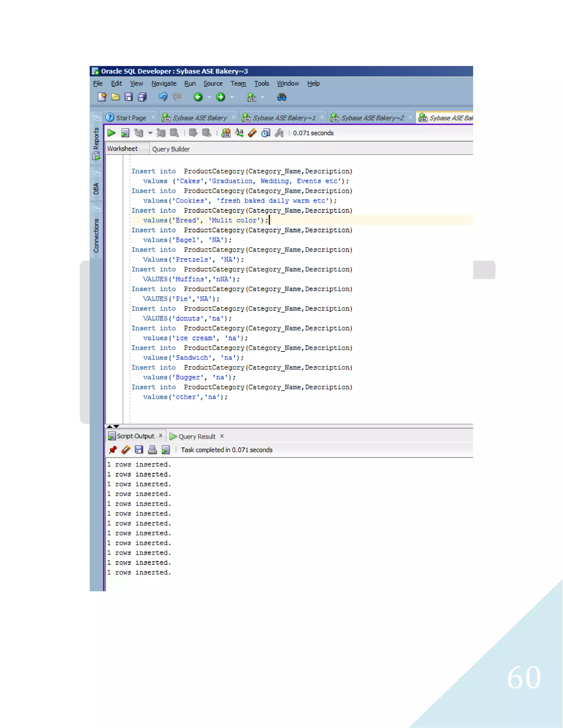Viewport: 563px width, 728px height.
Task: Click the Undo arrow icon
Action: tap(163, 97)
